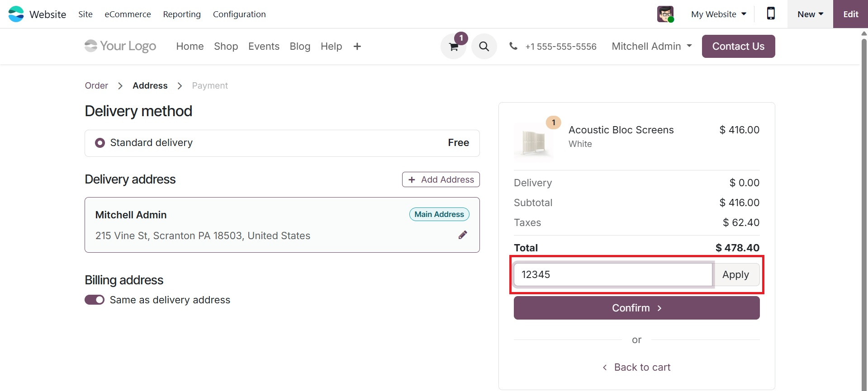Click the plus icon in navigation menu
This screenshot has height=391, width=868.
pyautogui.click(x=357, y=47)
